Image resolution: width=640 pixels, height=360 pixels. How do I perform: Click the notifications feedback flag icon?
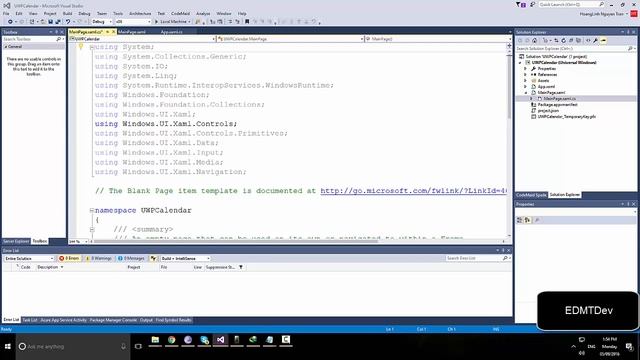(522, 4)
